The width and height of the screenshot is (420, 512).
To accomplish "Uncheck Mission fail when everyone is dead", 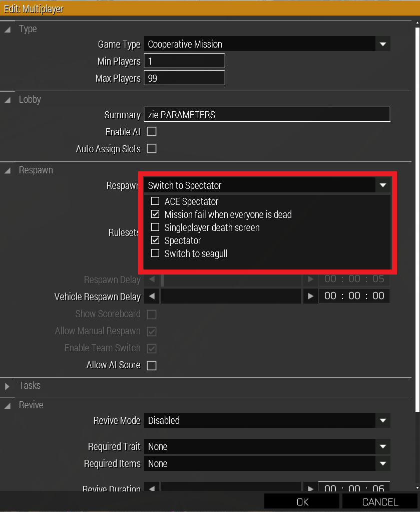I will [x=155, y=214].
